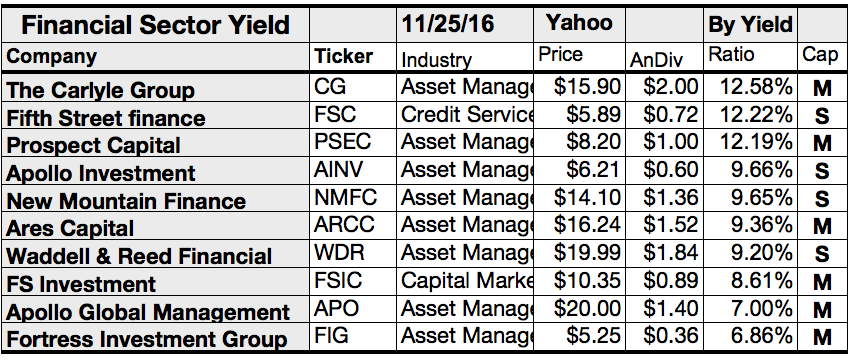The image size is (854, 360).
Task: Click Apollo Global Management company cell
Action: click(x=156, y=309)
